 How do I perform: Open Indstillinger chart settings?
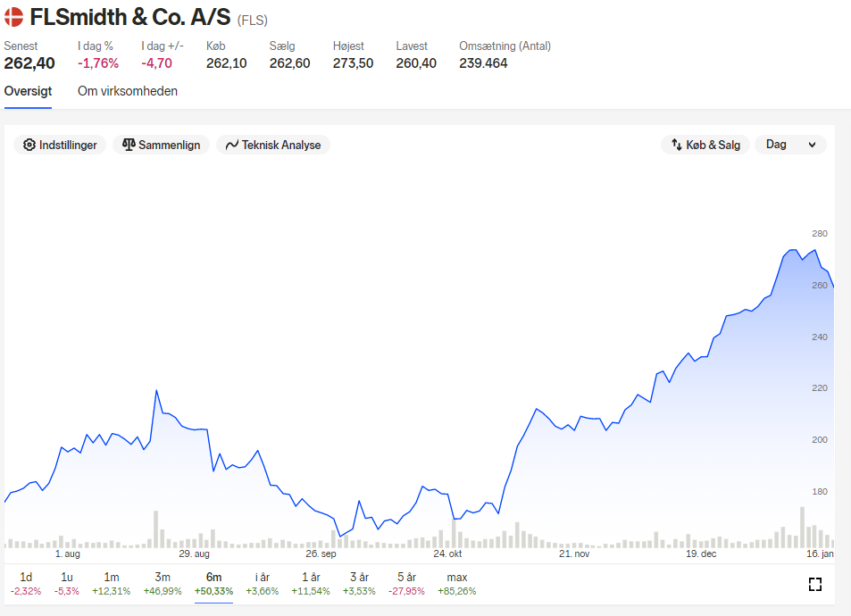(60, 145)
